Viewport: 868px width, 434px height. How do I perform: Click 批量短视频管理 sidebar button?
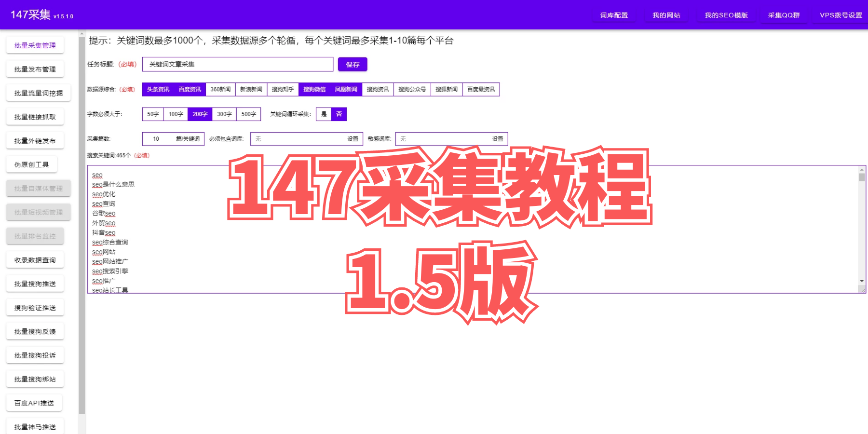39,212
